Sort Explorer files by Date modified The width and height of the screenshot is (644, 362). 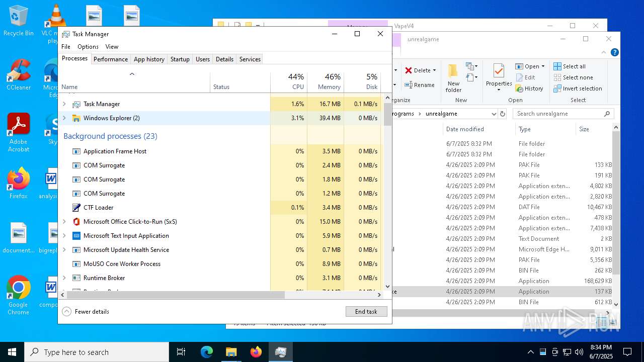(x=479, y=129)
